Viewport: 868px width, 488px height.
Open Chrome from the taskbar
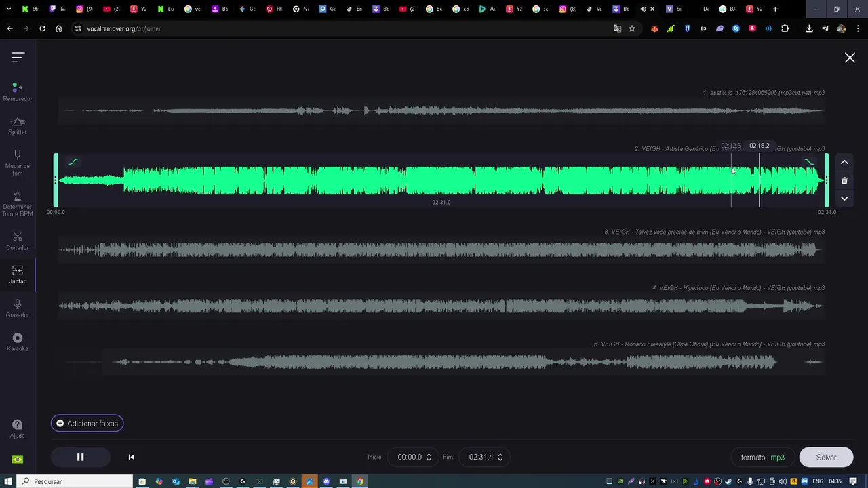click(360, 481)
